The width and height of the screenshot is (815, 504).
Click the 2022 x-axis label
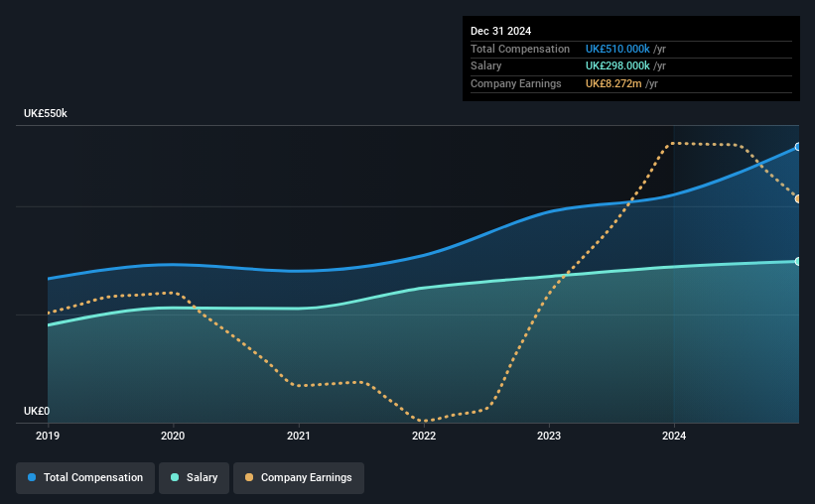(424, 436)
